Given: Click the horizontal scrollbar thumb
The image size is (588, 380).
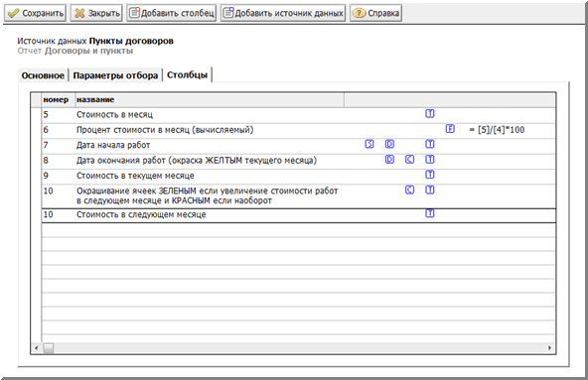Looking at the screenshot, I should pos(48,348).
